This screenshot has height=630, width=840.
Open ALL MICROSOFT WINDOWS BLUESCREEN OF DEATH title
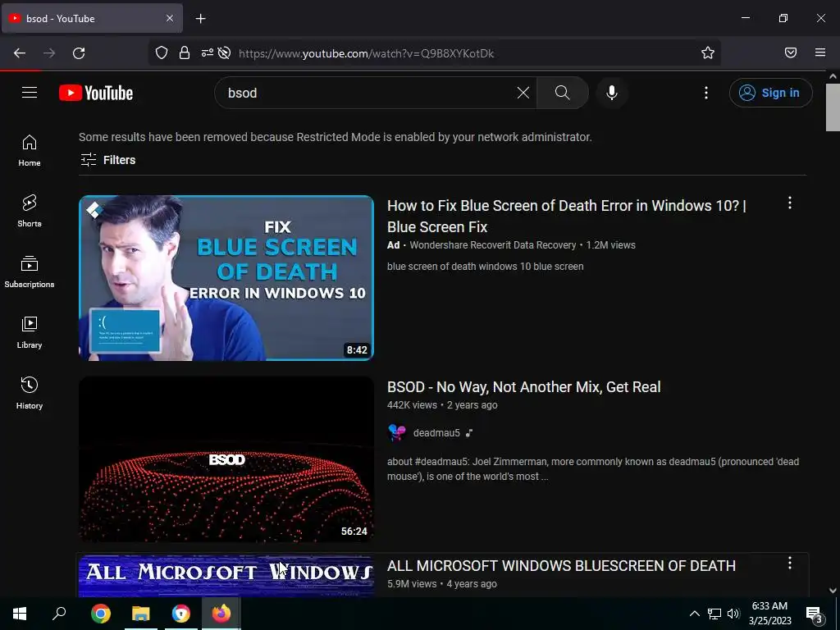(x=561, y=566)
